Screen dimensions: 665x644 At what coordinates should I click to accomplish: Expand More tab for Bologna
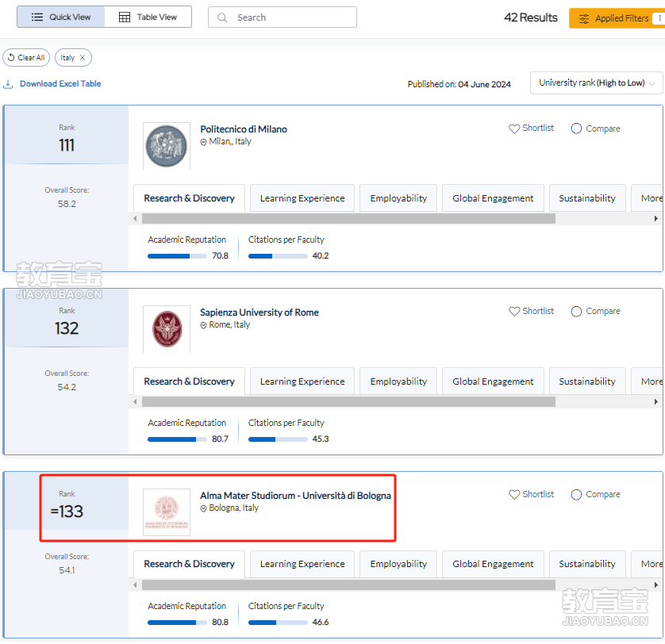point(648,564)
